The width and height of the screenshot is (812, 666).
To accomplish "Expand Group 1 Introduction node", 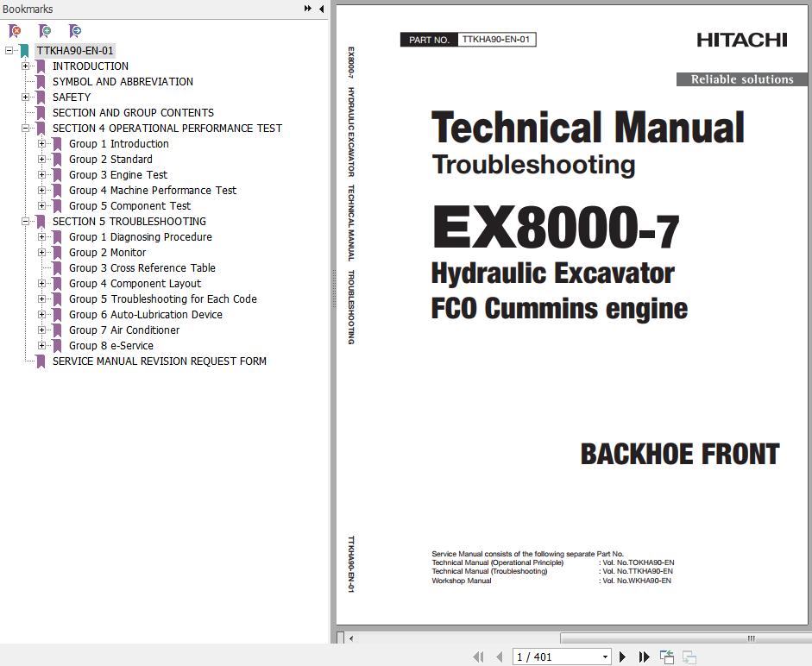I will pyautogui.click(x=42, y=143).
